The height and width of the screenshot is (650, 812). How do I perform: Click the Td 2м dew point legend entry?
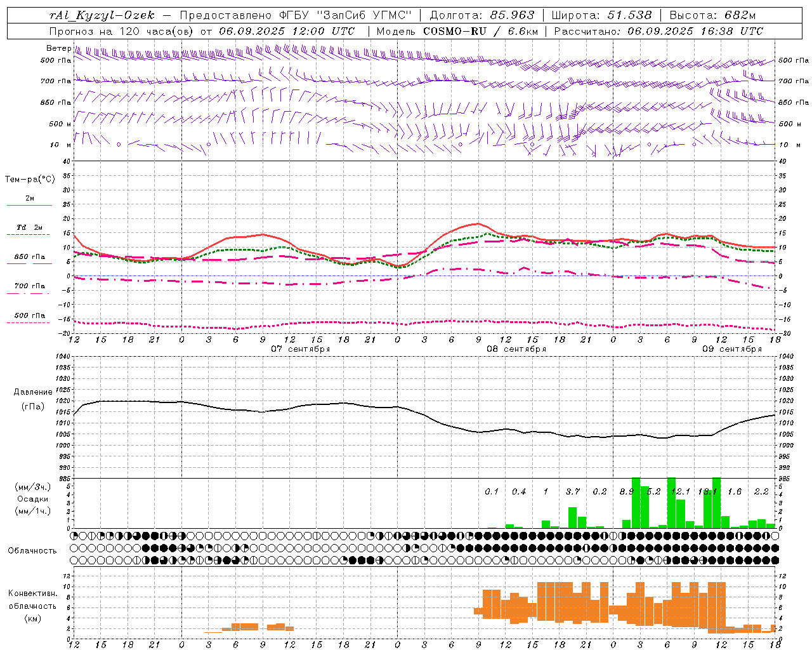(x=30, y=227)
